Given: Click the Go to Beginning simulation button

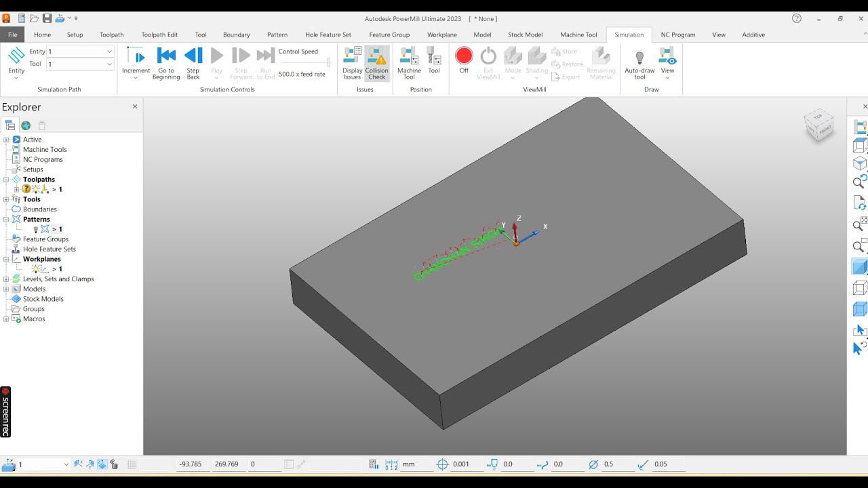Looking at the screenshot, I should point(166,64).
